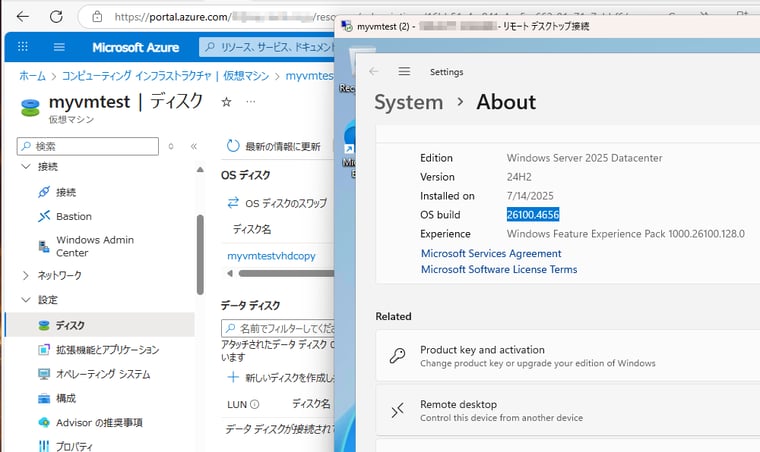Click the sidebar vertical scrollbar thumb
Image resolution: width=760 pixels, height=452 pixels.
[x=200, y=255]
